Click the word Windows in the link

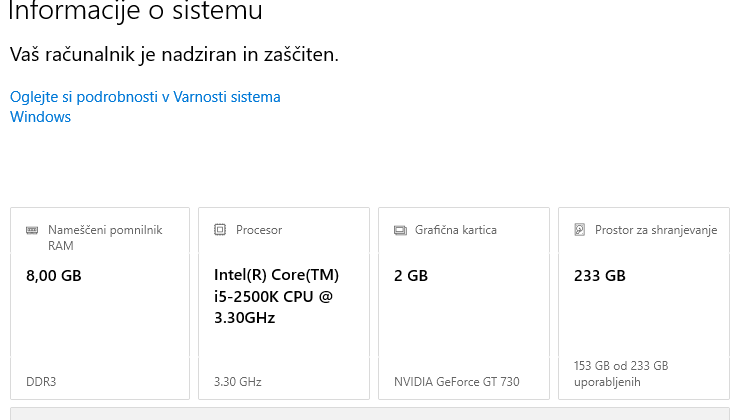pos(40,117)
